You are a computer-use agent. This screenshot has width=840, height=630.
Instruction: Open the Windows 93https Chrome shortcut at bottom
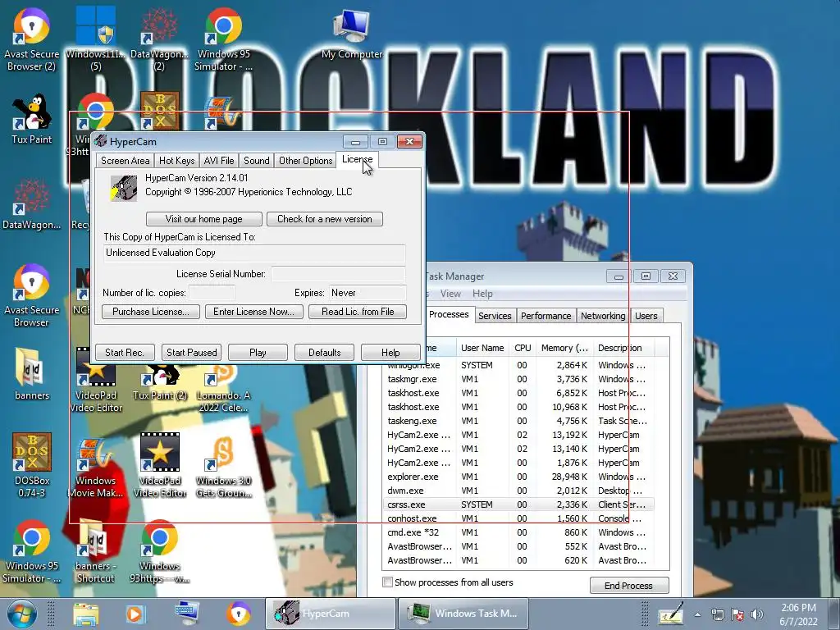(x=160, y=552)
